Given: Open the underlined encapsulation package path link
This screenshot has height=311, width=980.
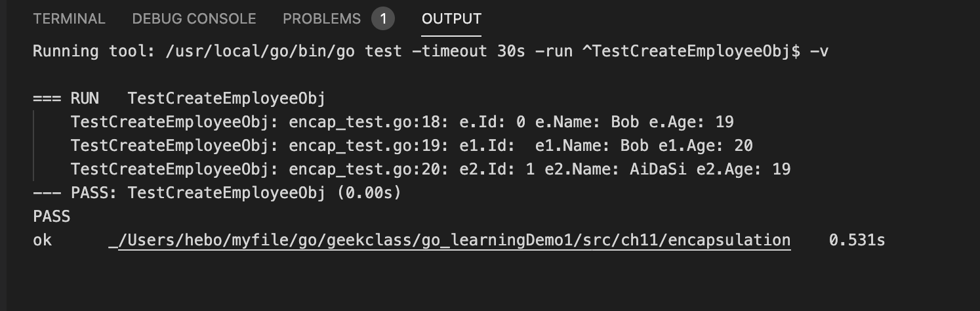Looking at the screenshot, I should 450,241.
